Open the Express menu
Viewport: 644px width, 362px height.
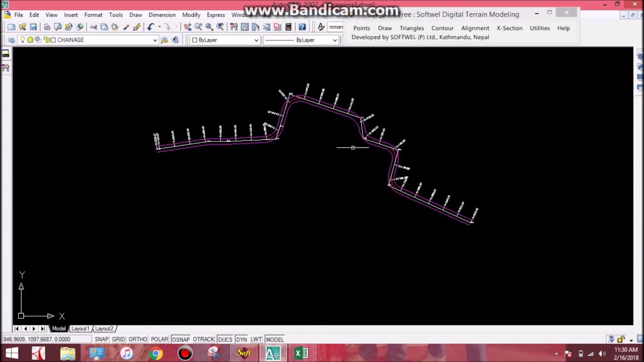[216, 15]
